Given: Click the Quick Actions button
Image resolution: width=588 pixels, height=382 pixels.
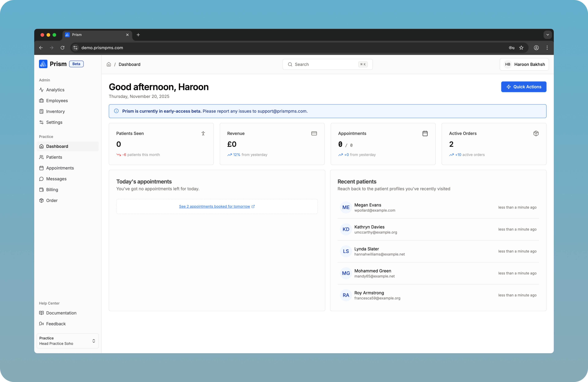Looking at the screenshot, I should [x=524, y=87].
